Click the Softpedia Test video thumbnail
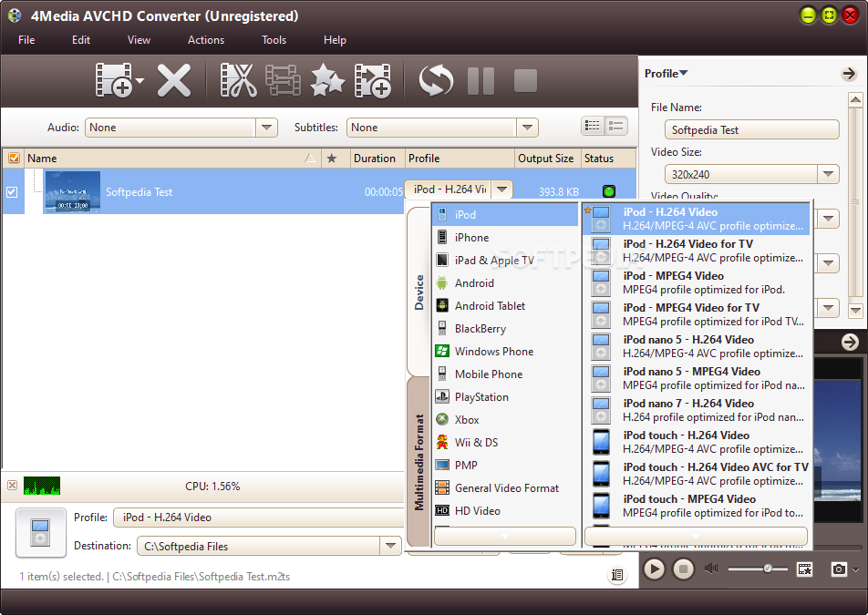Viewport: 868px width, 615px height. coord(72,191)
